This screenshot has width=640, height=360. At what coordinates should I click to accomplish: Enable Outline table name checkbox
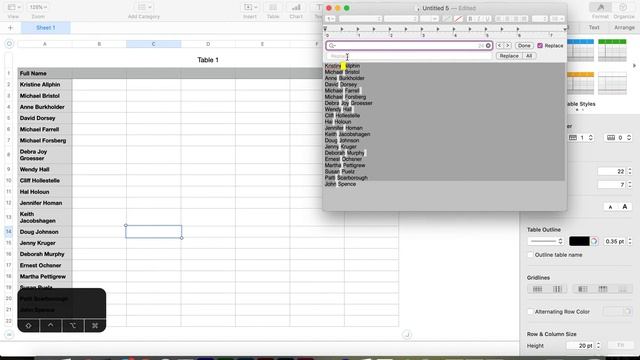tap(531, 255)
